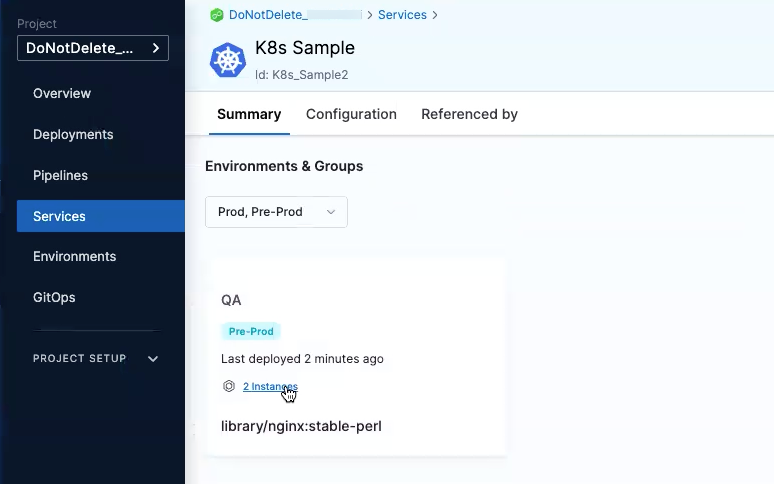
Task: Go to Overview in the sidebar
Action: (62, 93)
